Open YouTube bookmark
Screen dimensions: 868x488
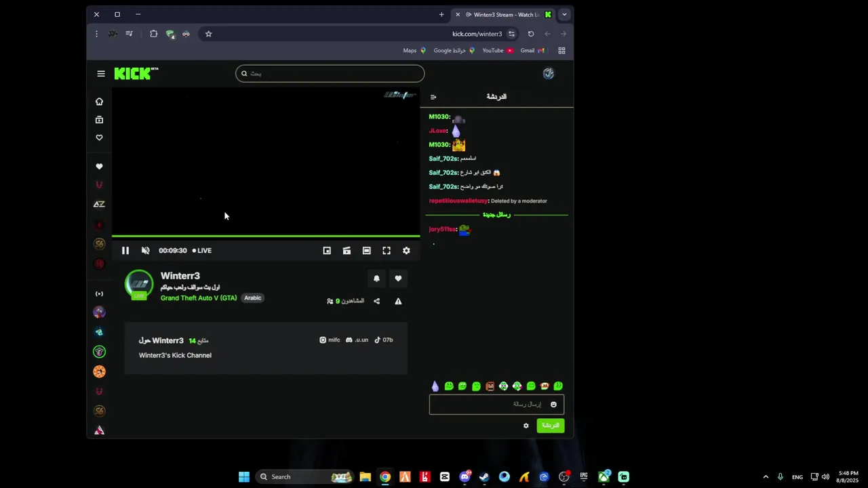pyautogui.click(x=498, y=51)
